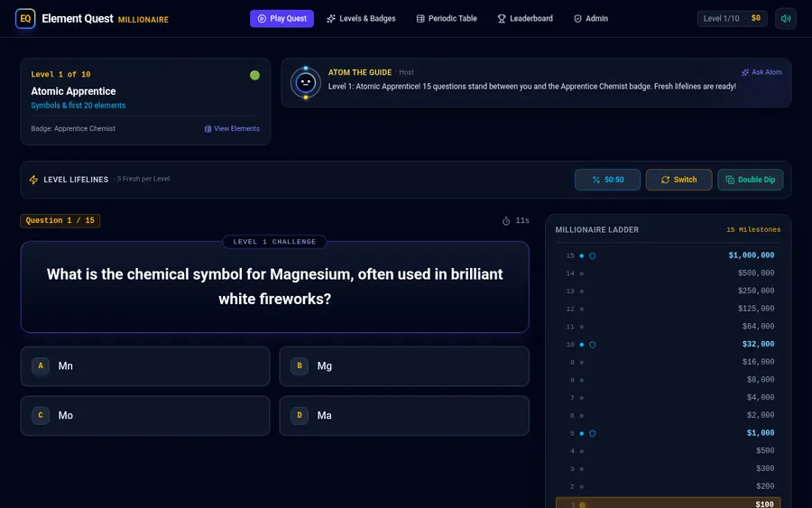Open the Levels & Badges tab
812x508 pixels.
361,19
